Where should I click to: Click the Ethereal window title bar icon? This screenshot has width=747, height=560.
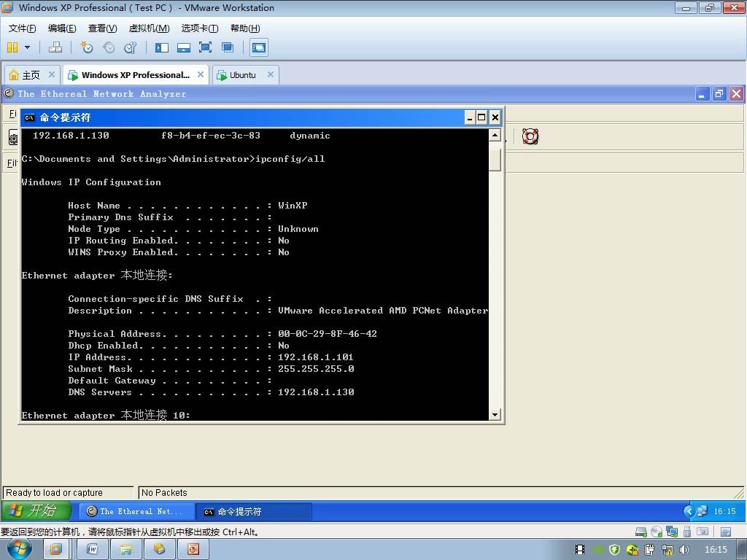point(9,93)
